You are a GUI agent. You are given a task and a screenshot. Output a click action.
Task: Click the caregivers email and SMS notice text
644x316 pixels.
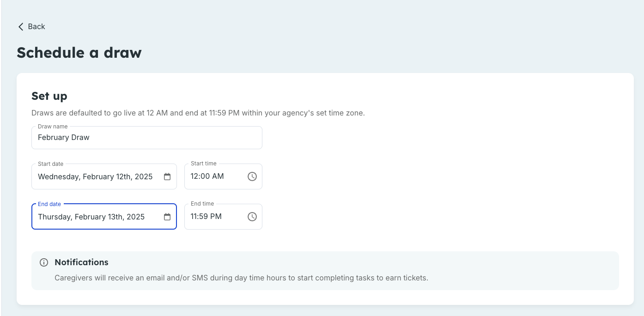(241, 278)
